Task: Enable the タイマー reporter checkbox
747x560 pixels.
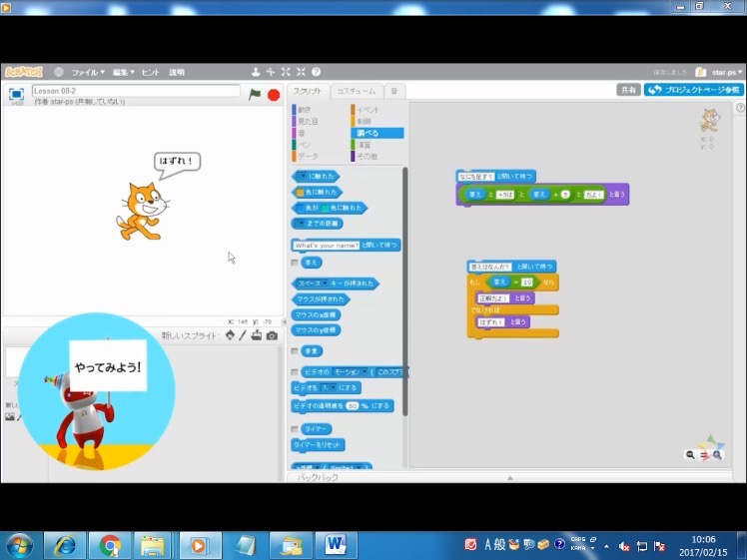Action: (x=295, y=429)
